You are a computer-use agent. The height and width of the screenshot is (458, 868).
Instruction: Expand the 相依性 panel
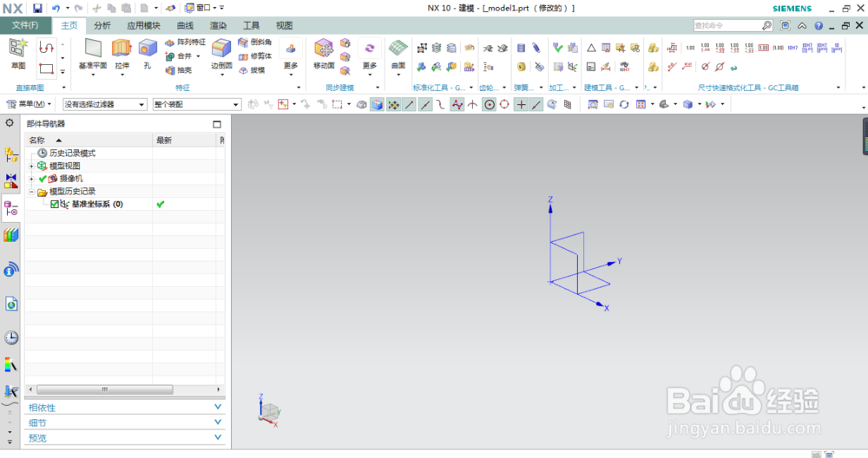pos(124,408)
